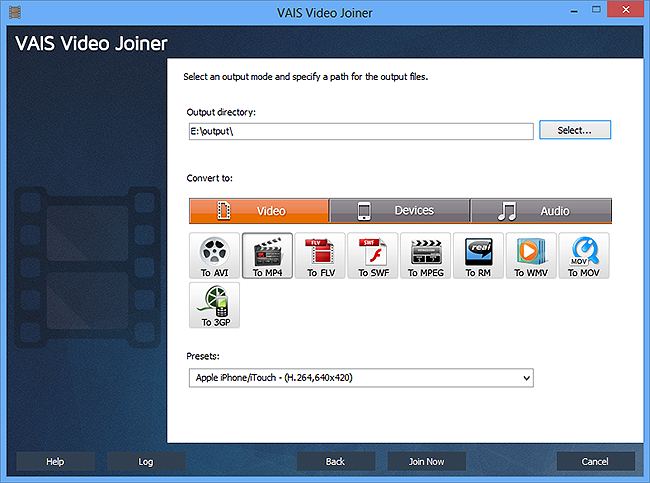The height and width of the screenshot is (483, 650).
Task: Click the Output directory path field
Action: click(361, 131)
